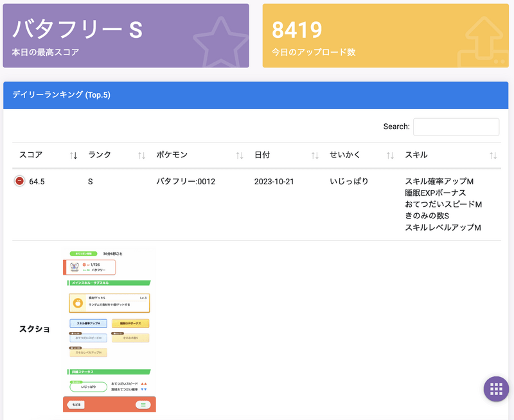Select the バタフリー:0012 Pokémon cell
Image resolution: width=514 pixels, height=420 pixels.
point(186,182)
